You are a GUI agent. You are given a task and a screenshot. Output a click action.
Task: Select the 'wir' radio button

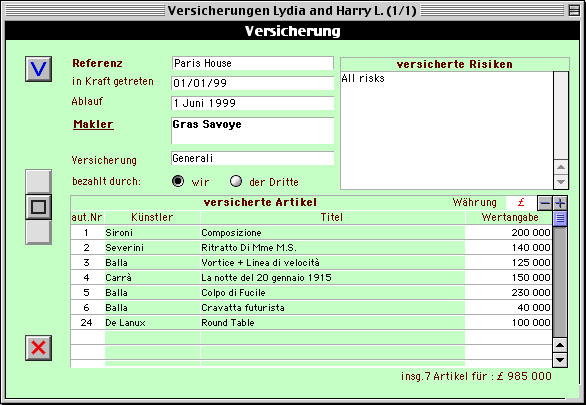[x=178, y=181]
